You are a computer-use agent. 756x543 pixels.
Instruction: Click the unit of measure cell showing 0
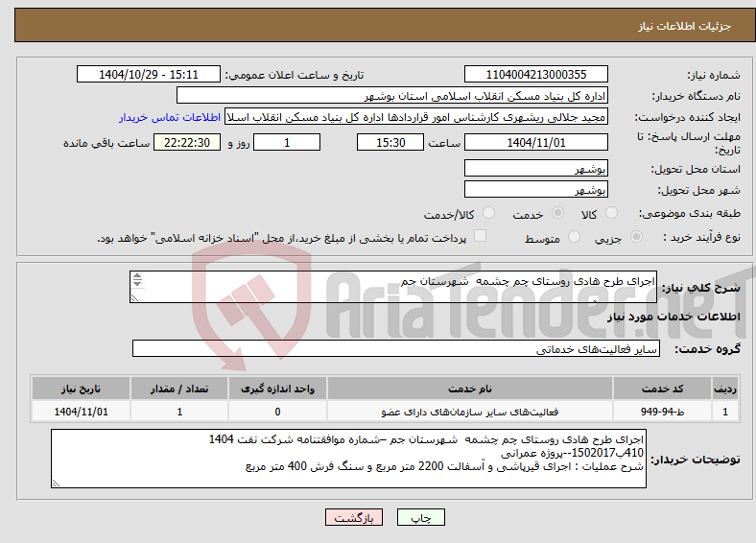tap(277, 412)
